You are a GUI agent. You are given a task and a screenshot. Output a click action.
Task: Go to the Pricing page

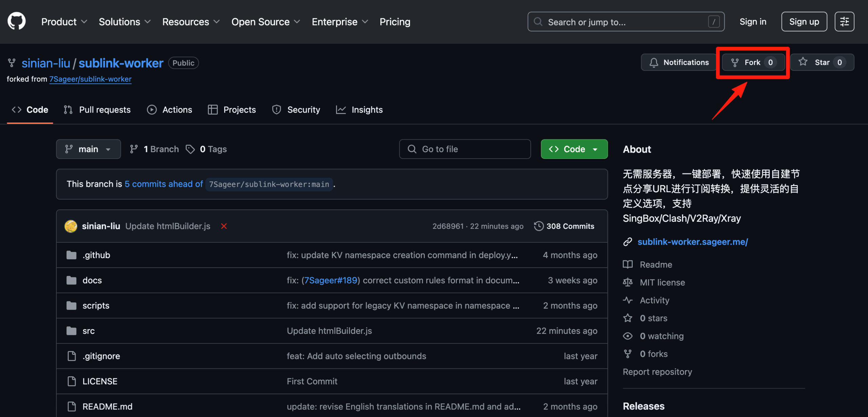point(395,22)
